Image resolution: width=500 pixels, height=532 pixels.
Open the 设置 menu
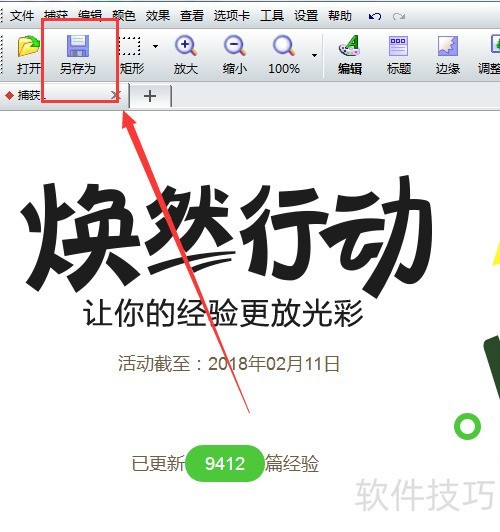[x=306, y=16]
